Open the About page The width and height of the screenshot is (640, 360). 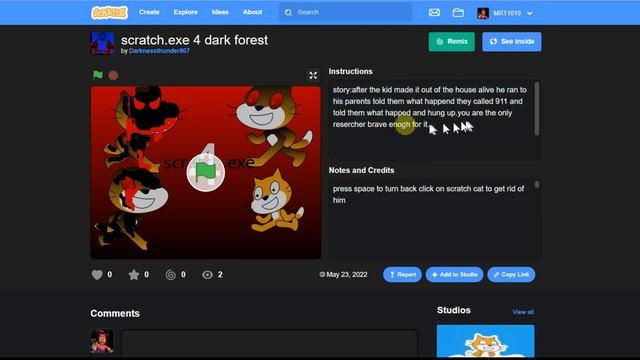(x=252, y=12)
